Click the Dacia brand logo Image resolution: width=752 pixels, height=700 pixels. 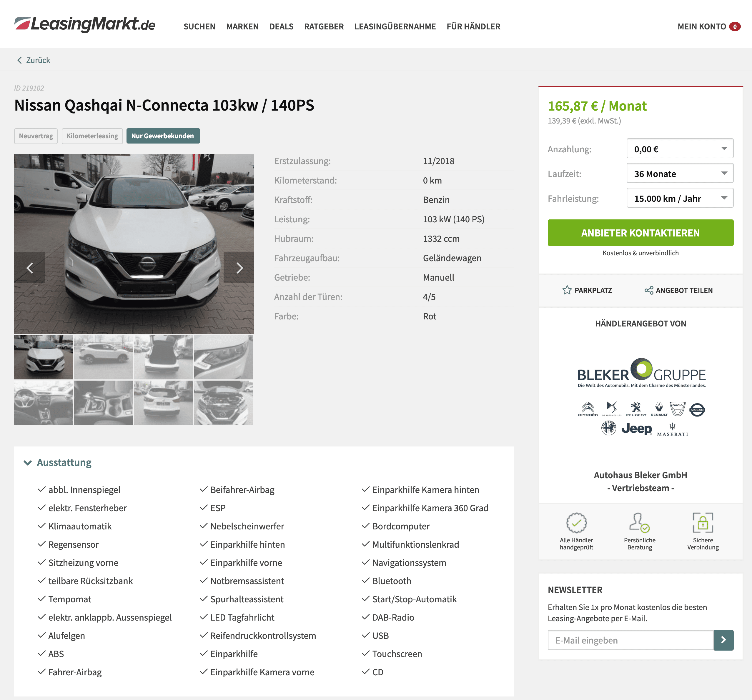[x=678, y=409]
